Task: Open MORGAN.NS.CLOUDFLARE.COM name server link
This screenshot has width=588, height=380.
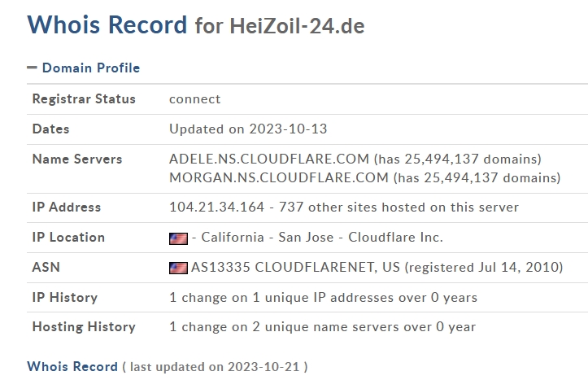Action: [x=279, y=178]
